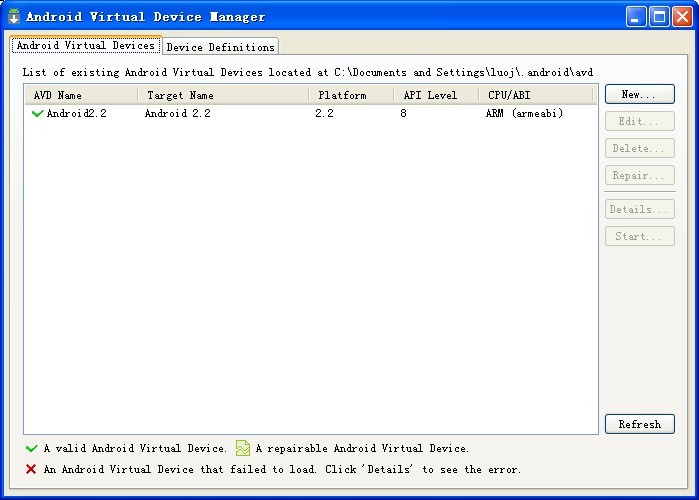Click the Delete... button
The height and width of the screenshot is (500, 699).
tap(640, 148)
